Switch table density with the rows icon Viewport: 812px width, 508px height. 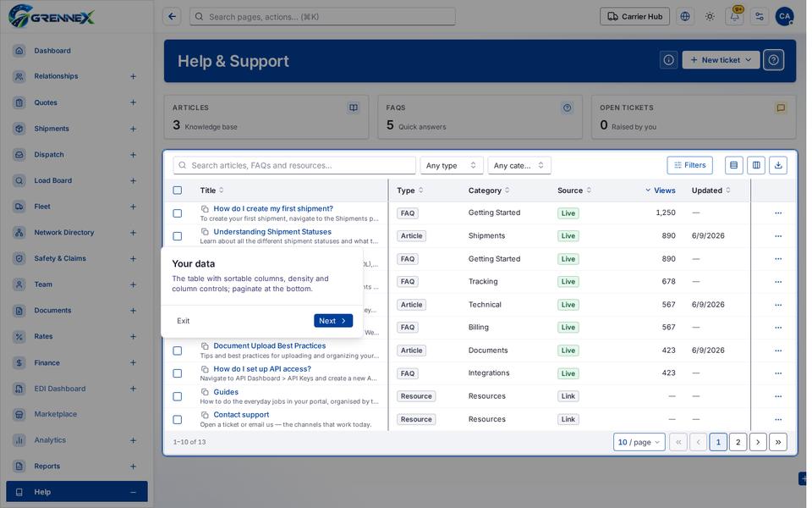pyautogui.click(x=734, y=165)
